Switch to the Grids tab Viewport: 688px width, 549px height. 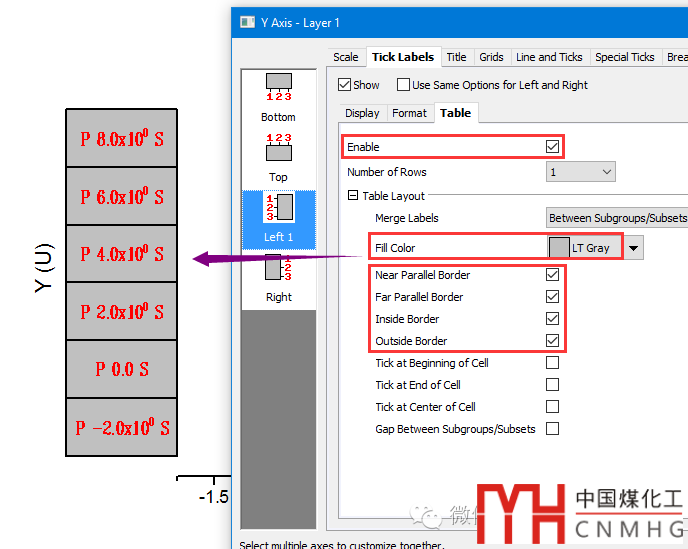point(491,57)
